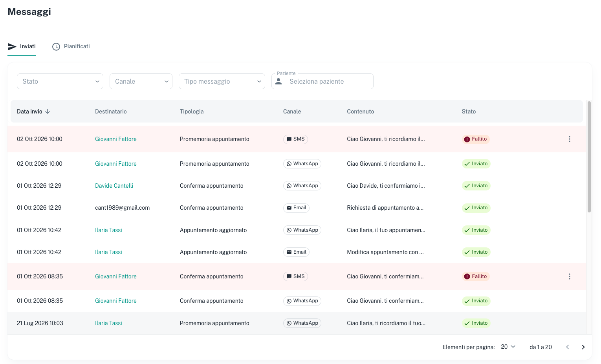Switch to the Pianificati tab
The image size is (601, 364).
click(x=71, y=46)
